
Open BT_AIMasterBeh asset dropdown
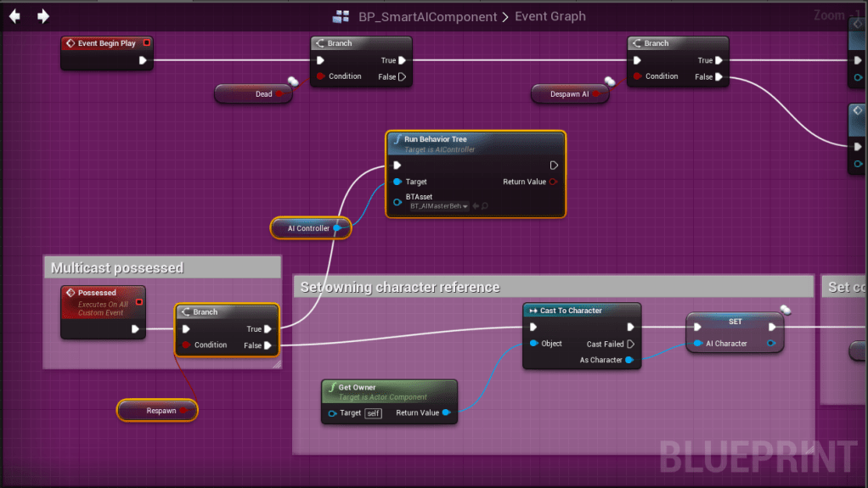click(438, 206)
